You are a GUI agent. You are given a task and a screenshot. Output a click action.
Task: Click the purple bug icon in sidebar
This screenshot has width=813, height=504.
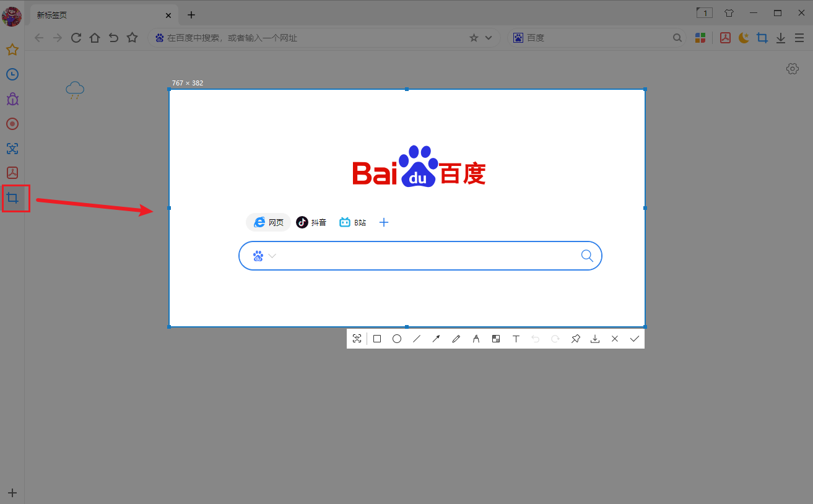coord(12,99)
